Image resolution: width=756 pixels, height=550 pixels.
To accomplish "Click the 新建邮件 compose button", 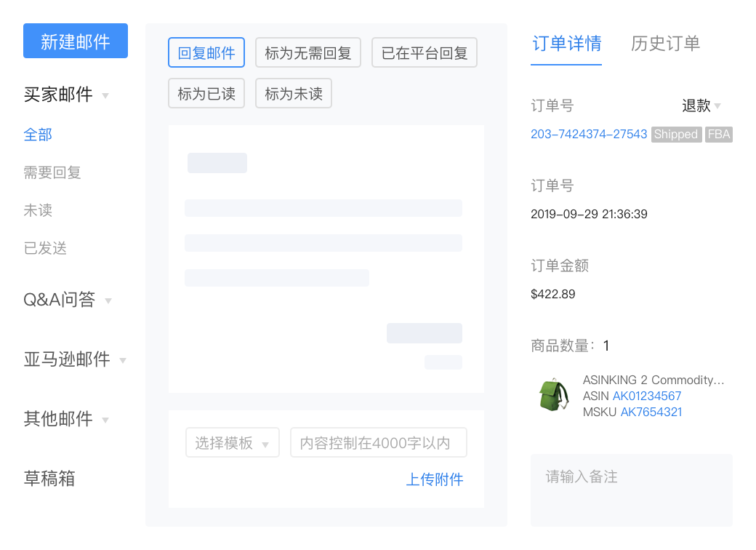I will pos(75,41).
